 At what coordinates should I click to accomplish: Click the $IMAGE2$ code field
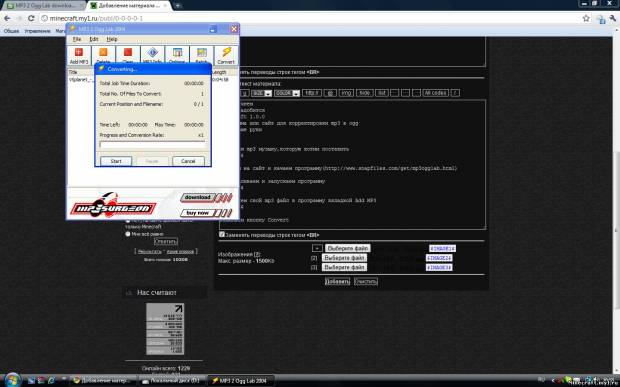(x=439, y=258)
